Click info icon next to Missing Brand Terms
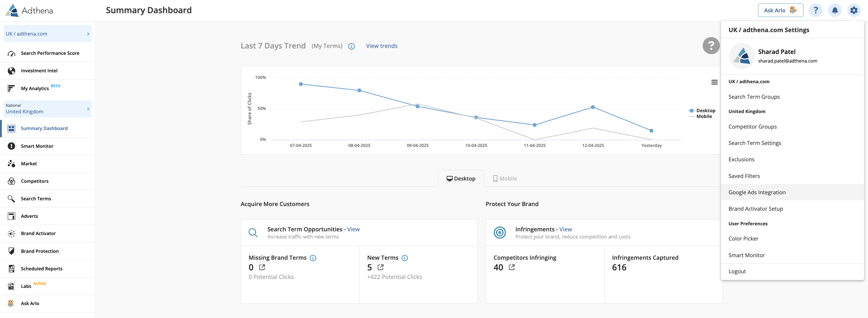Image resolution: width=868 pixels, height=318 pixels. [x=313, y=258]
